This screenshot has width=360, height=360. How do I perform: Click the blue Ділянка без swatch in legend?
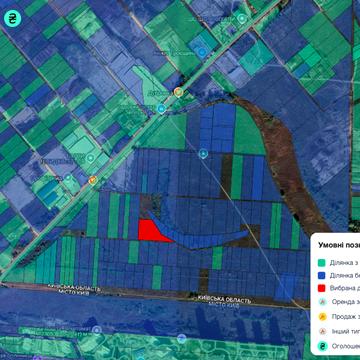(322, 276)
